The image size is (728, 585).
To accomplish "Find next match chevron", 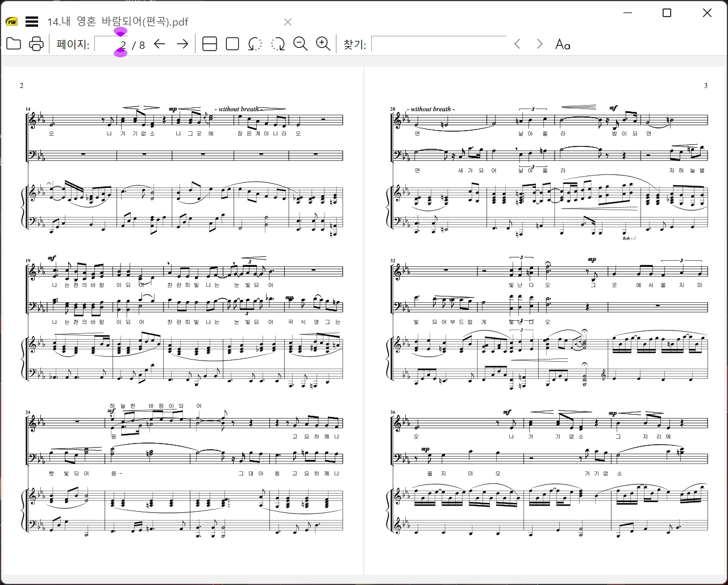I will [x=540, y=44].
